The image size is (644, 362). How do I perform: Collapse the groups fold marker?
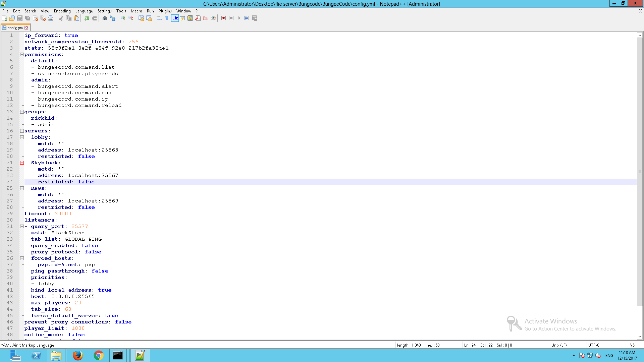point(22,112)
